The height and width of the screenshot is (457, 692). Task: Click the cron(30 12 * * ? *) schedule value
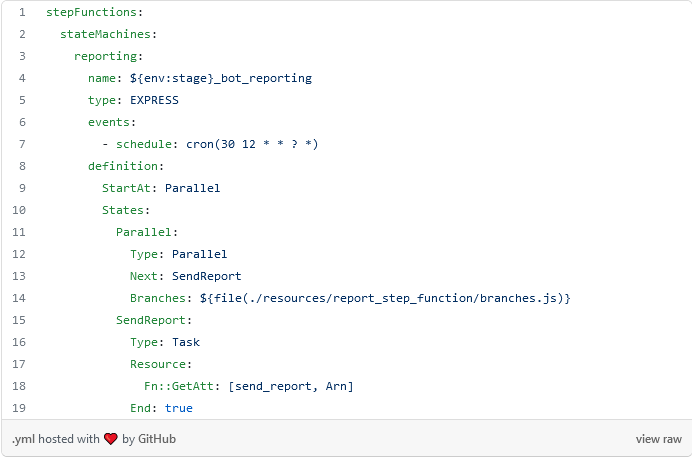click(x=252, y=144)
